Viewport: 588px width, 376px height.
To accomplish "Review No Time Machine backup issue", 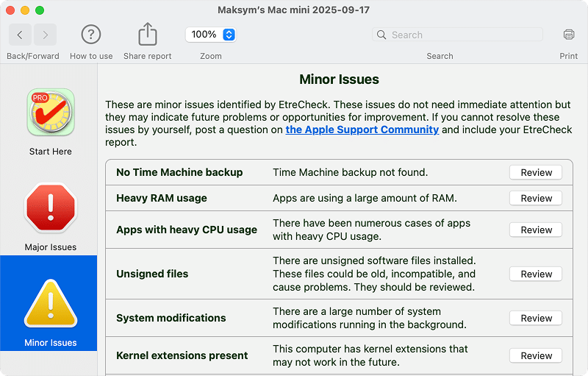I will 536,173.
